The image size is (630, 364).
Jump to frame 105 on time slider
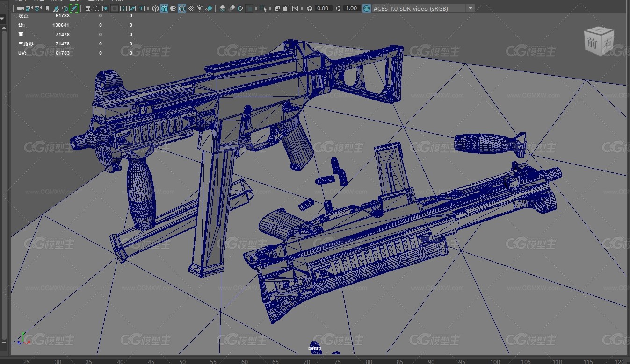tap(525, 361)
